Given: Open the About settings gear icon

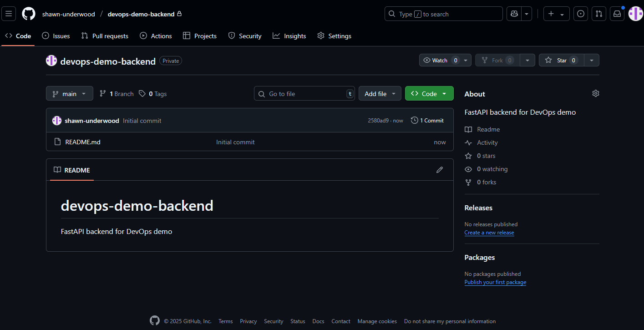Looking at the screenshot, I should pyautogui.click(x=596, y=93).
